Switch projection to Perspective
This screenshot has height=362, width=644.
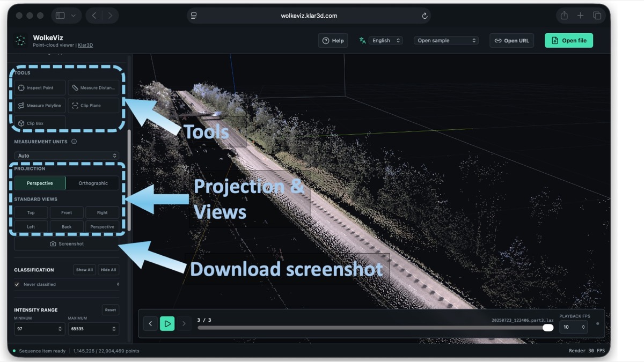click(40, 183)
